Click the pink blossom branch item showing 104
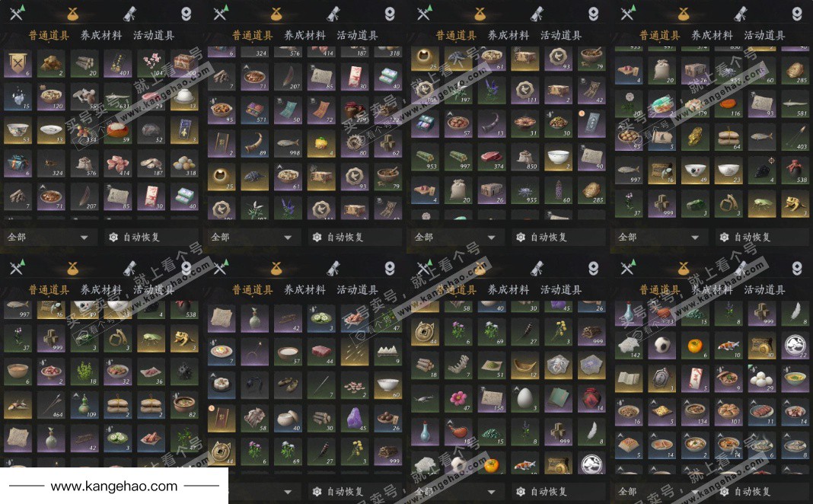Viewport: 813px width, 504px height. click(151, 64)
